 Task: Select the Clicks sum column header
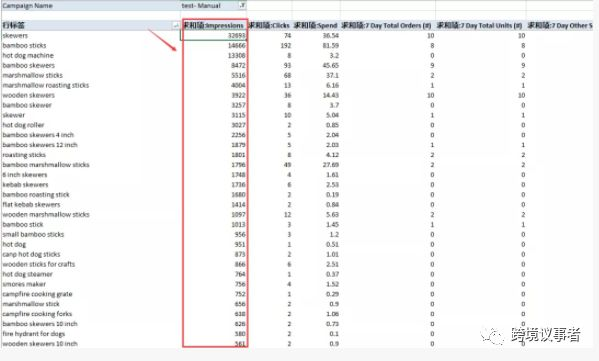tap(269, 26)
